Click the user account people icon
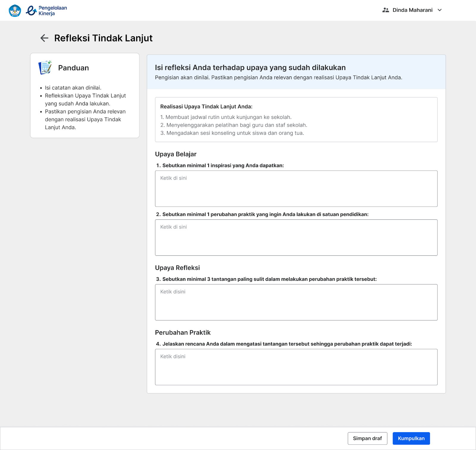The image size is (476, 450). coord(386,10)
